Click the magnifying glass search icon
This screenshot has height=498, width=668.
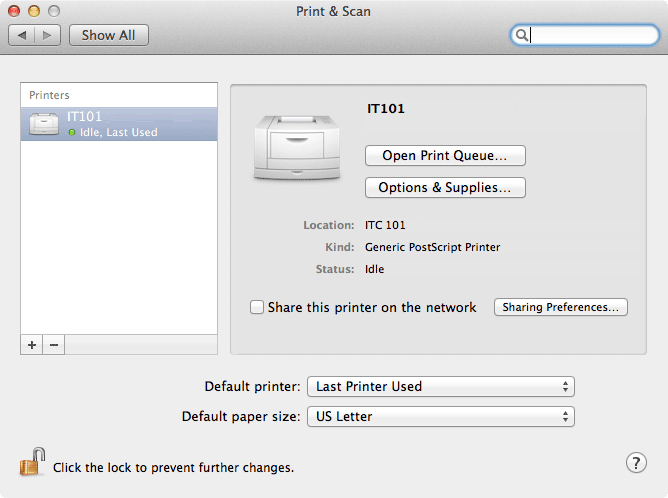click(521, 35)
